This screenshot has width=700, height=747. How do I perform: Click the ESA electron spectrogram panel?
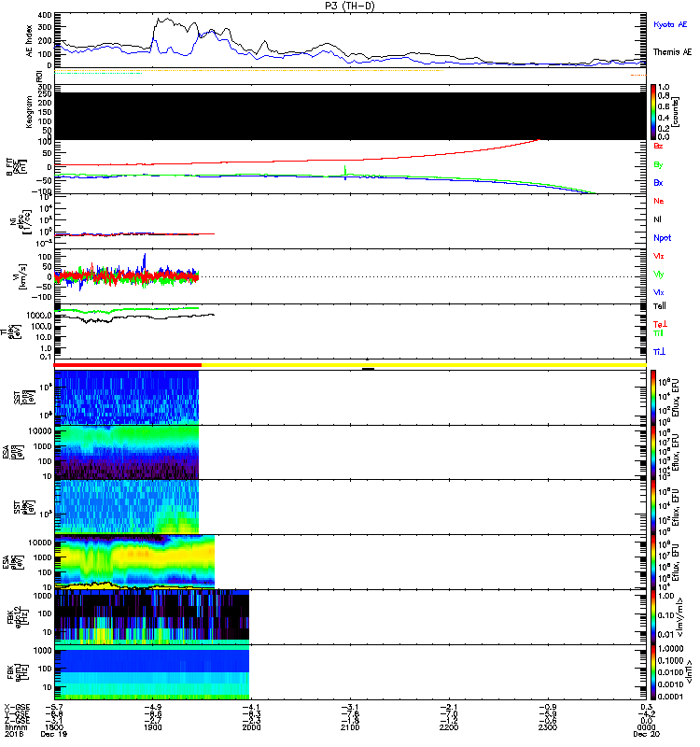click(x=134, y=562)
